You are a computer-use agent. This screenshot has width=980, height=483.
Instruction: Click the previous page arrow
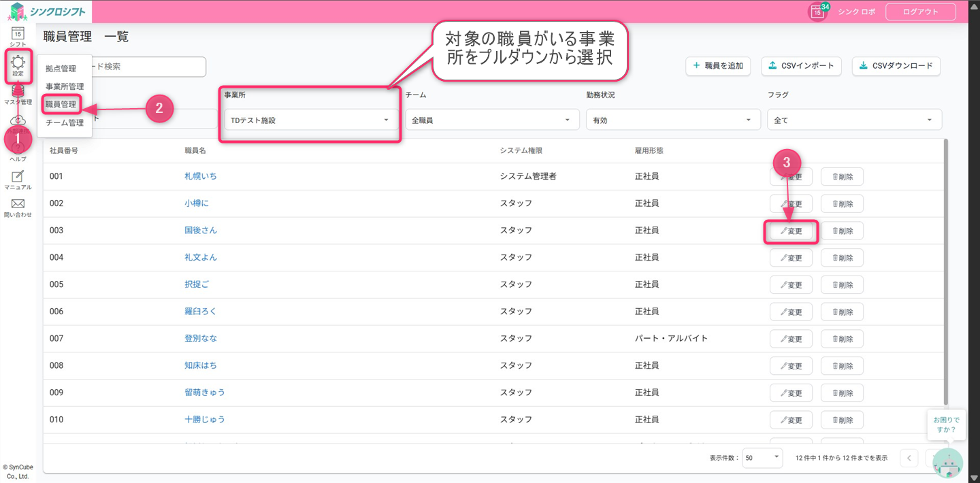click(x=909, y=458)
